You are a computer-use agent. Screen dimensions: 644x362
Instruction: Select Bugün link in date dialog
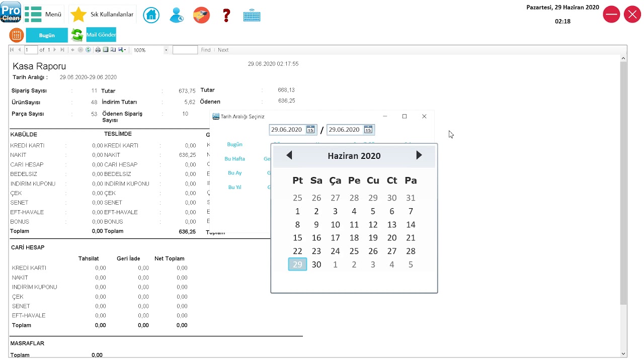(x=234, y=144)
